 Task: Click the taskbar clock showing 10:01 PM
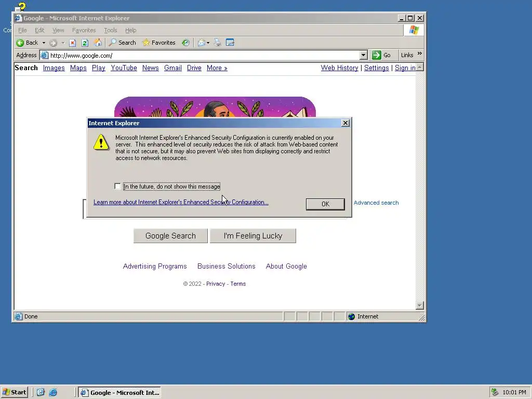[x=514, y=393]
